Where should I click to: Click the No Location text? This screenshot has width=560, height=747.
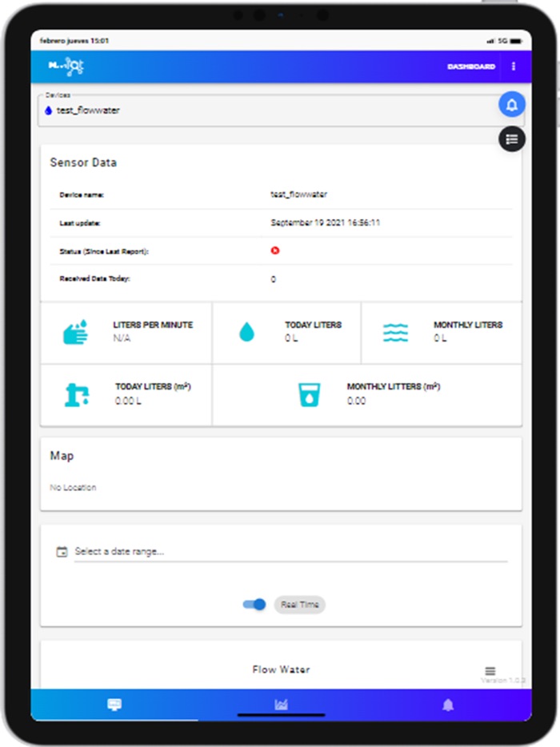tap(73, 487)
